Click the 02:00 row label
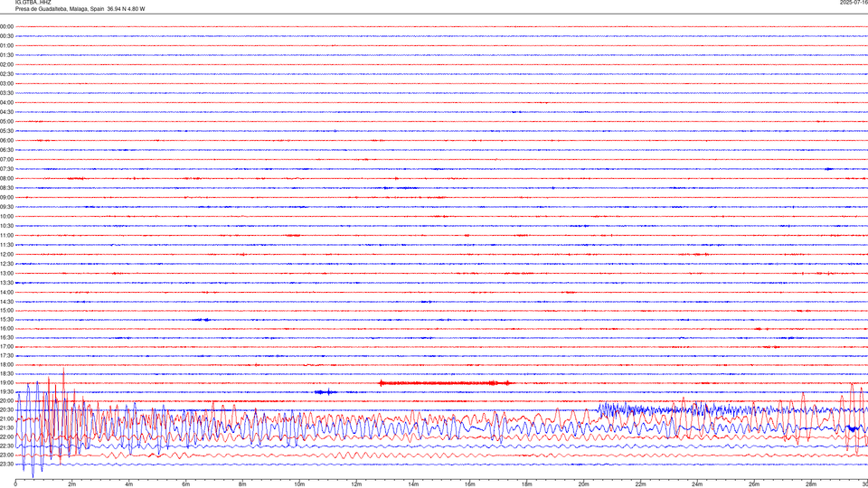This screenshot has width=868, height=488. (x=6, y=64)
